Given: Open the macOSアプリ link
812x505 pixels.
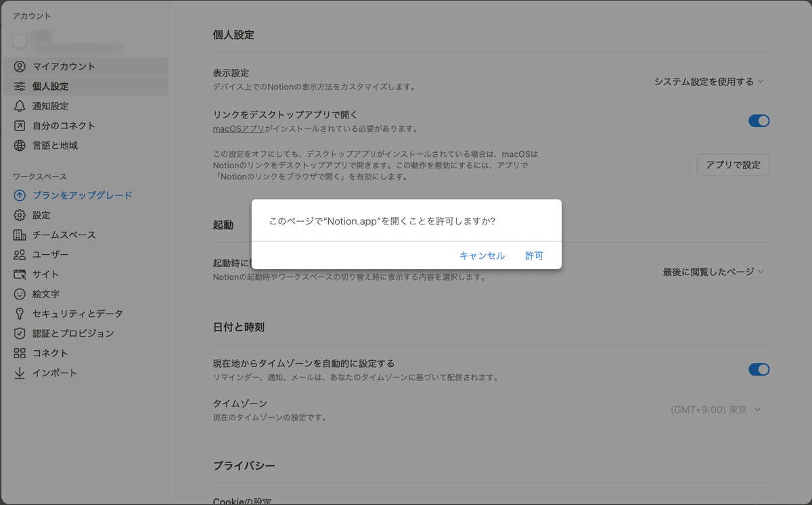Looking at the screenshot, I should (x=238, y=128).
